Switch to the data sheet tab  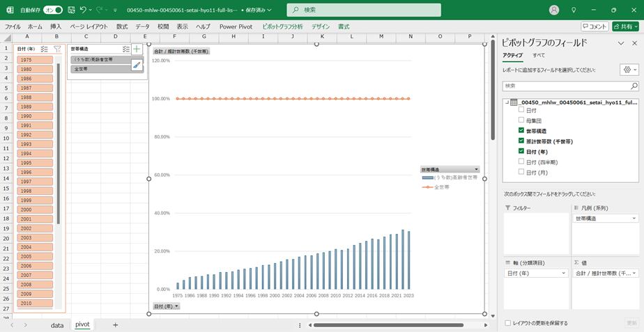coord(57,324)
